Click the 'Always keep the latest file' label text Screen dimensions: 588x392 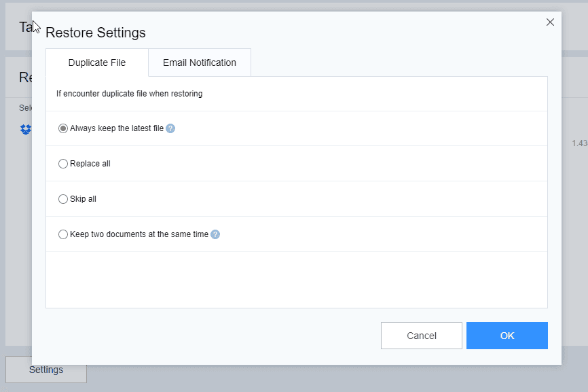pyautogui.click(x=117, y=128)
